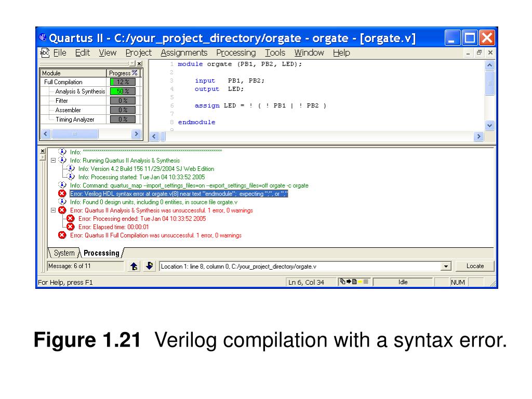Go to next message with down arrow
This screenshot has width=532, height=399.
(149, 267)
